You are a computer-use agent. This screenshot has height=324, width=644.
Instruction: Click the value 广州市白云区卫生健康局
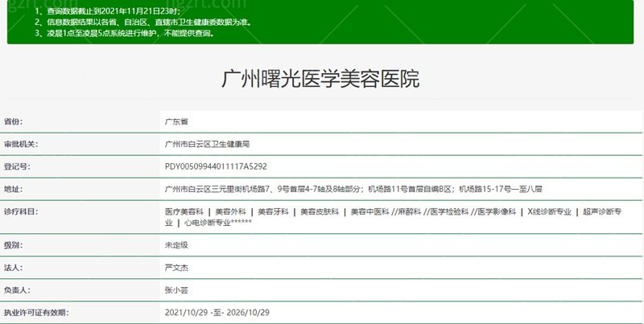coord(207,145)
